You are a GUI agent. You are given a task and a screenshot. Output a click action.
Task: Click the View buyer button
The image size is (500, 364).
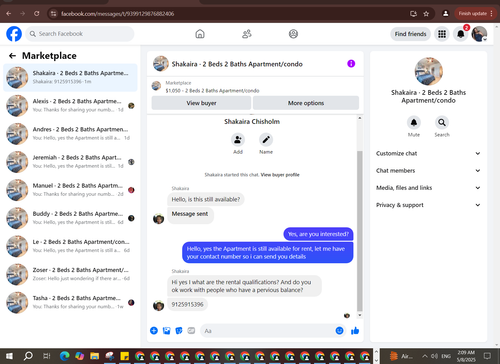click(x=201, y=103)
